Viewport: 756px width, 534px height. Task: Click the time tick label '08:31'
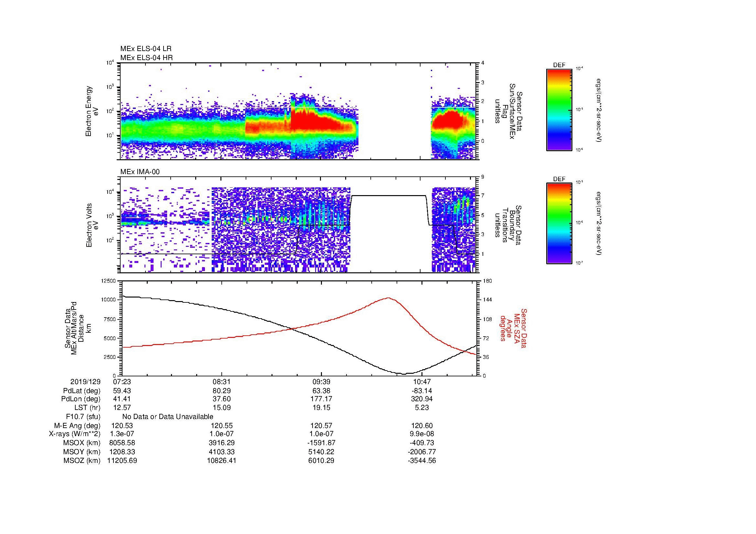click(x=222, y=382)
